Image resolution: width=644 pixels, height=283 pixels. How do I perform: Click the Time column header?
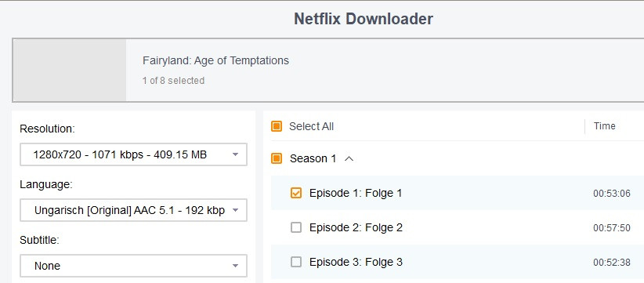[x=605, y=126]
